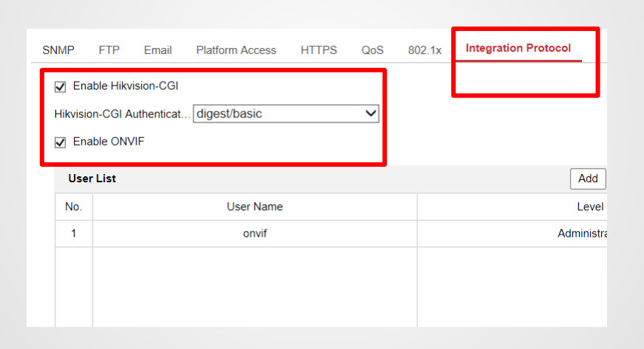Click the Add user button
644x349 pixels.
[x=588, y=179]
